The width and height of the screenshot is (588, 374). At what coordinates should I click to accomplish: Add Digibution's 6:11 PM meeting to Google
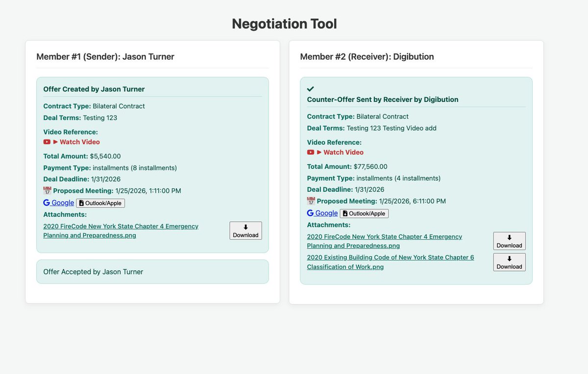coord(322,213)
